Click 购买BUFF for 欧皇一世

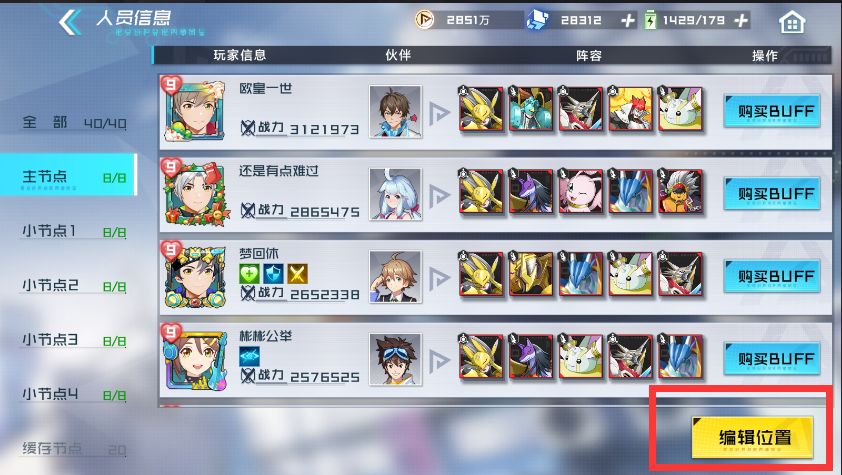point(772,111)
